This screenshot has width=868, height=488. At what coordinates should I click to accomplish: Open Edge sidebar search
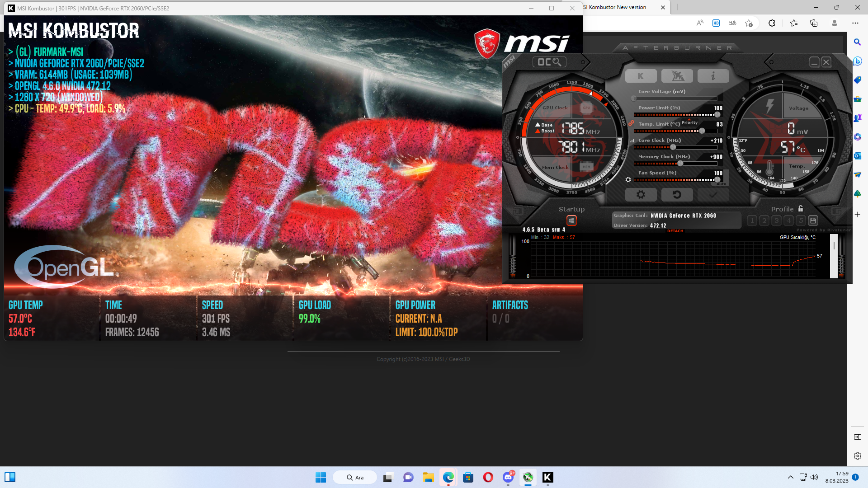(857, 42)
